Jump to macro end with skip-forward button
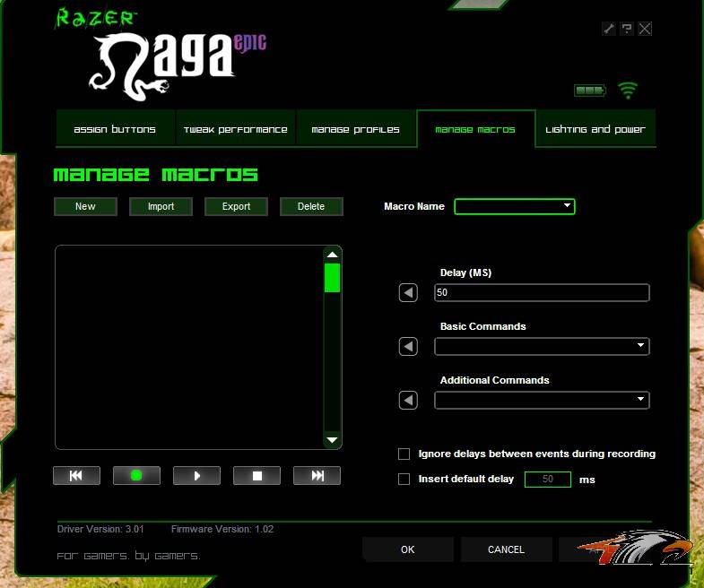This screenshot has width=704, height=588. (x=317, y=476)
